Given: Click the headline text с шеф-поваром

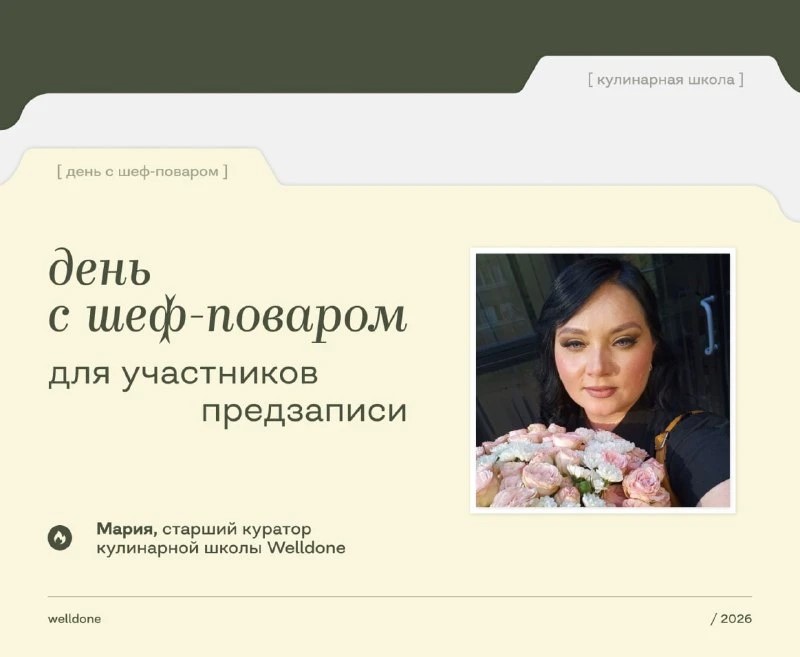Looking at the screenshot, I should click(228, 317).
